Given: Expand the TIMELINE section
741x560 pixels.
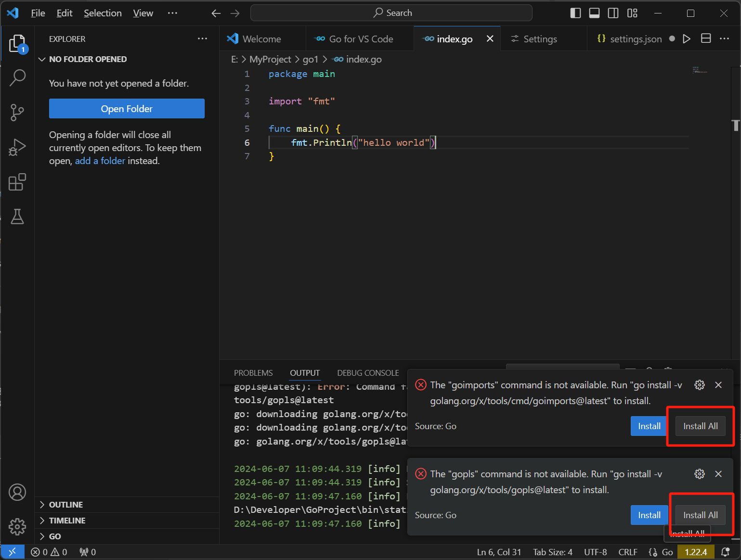Looking at the screenshot, I should [x=127, y=521].
